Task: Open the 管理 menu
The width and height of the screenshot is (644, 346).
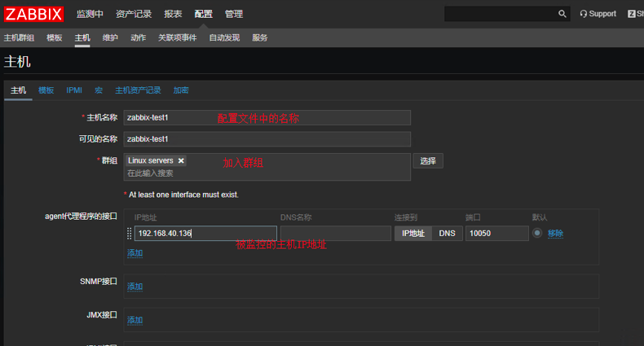Action: pyautogui.click(x=234, y=14)
